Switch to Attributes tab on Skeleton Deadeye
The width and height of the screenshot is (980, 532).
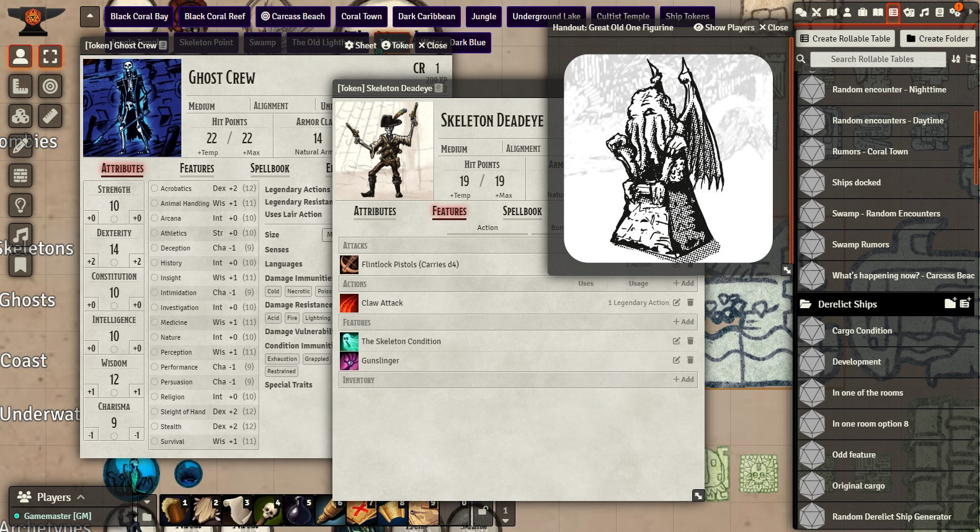coord(375,211)
